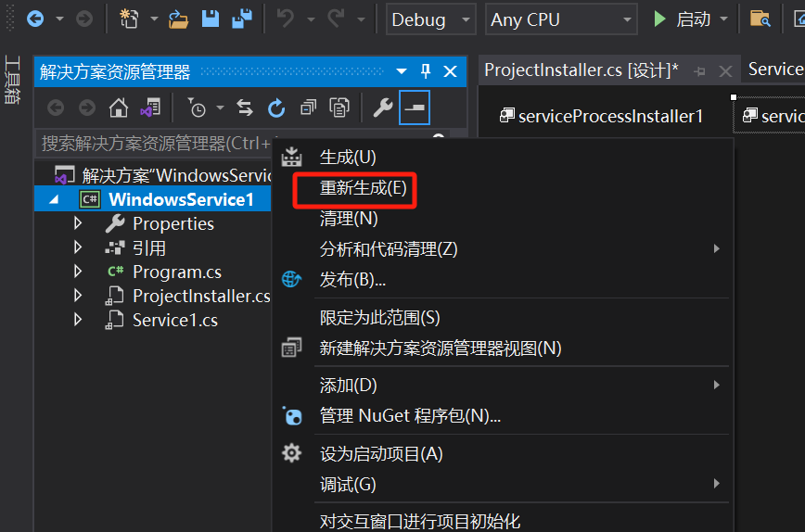The image size is (805, 532).
Task: Choose 管理 NuGet 程序包(N)...
Action: coord(410,415)
